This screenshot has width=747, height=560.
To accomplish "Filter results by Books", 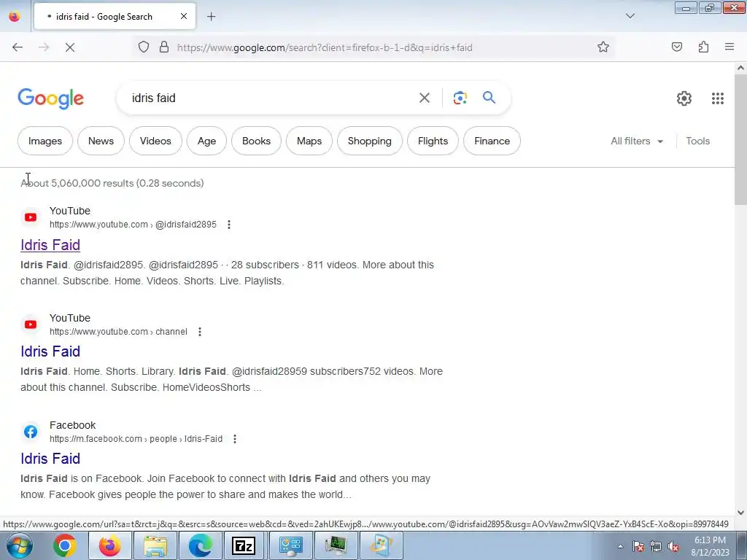I will pyautogui.click(x=256, y=141).
